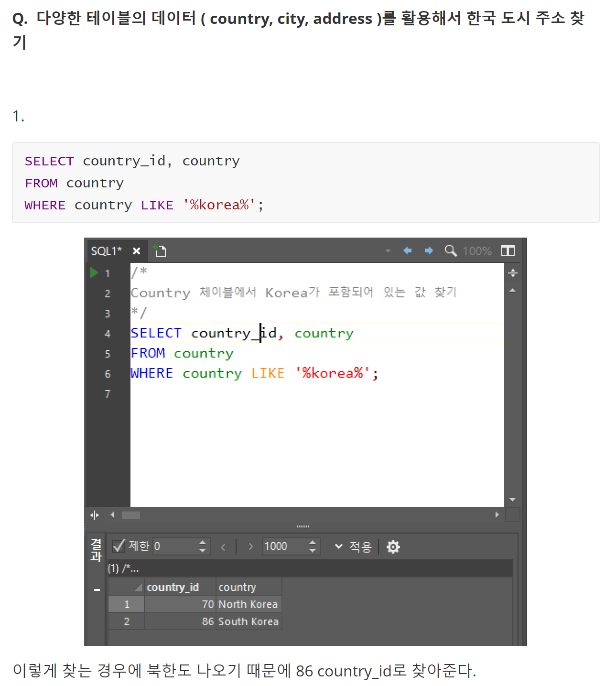Click editor line number 7

108,394
